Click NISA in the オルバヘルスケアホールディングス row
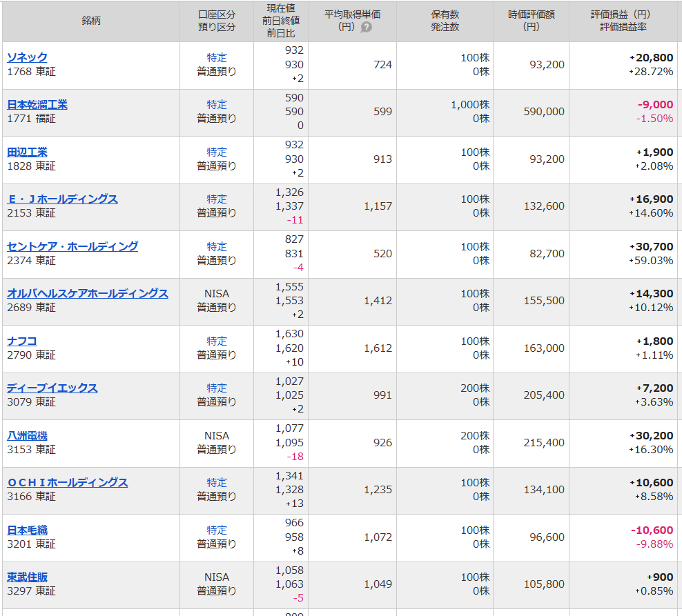682x616 pixels. click(217, 294)
